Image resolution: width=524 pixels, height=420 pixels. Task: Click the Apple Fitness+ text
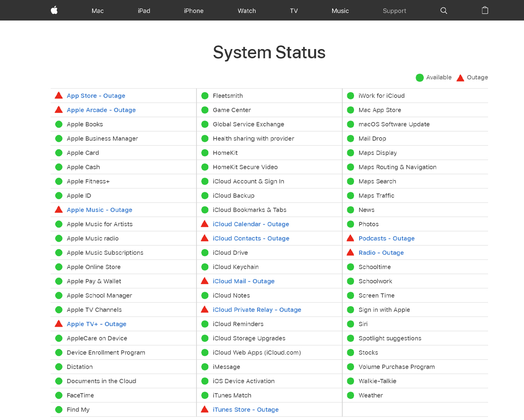[88, 181]
